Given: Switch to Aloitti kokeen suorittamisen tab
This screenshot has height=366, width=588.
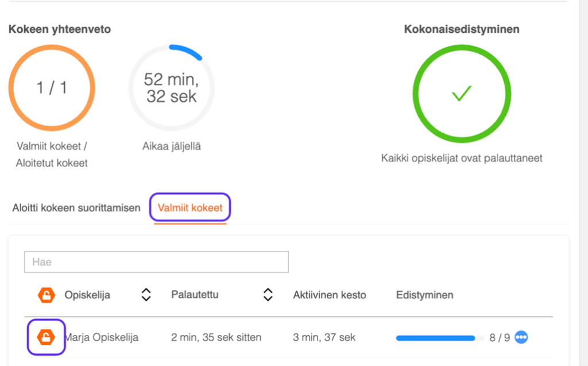Looking at the screenshot, I should (x=76, y=208).
